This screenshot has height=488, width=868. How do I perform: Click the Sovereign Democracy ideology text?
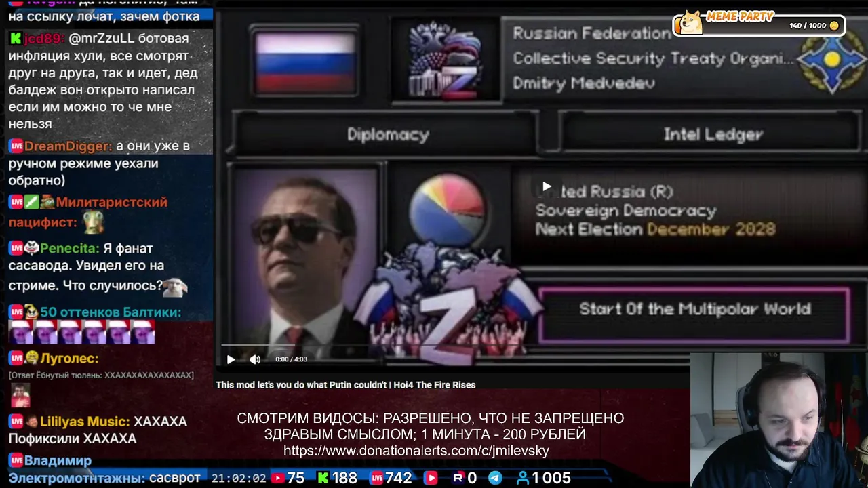(x=626, y=211)
